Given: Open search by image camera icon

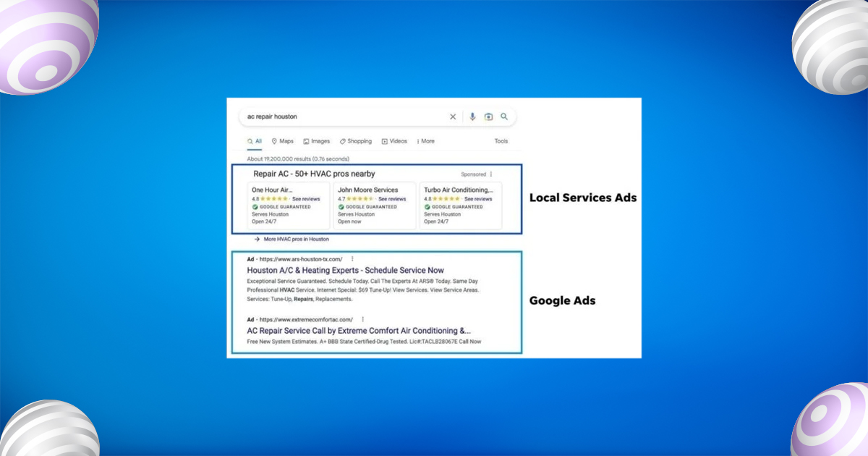Looking at the screenshot, I should [x=488, y=117].
